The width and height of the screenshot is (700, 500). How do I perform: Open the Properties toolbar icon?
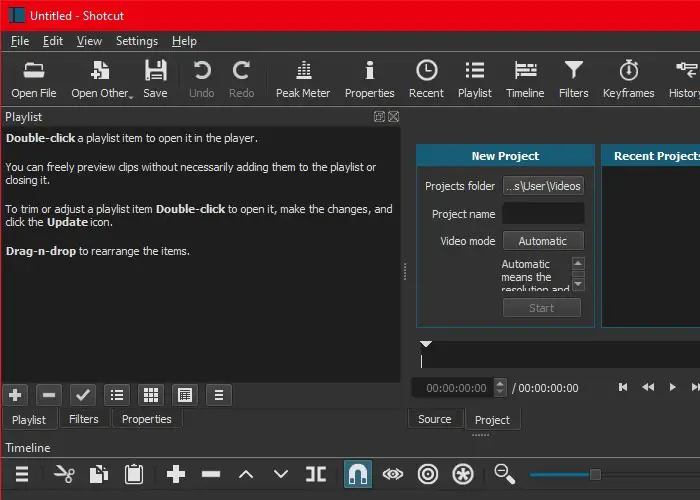(370, 79)
